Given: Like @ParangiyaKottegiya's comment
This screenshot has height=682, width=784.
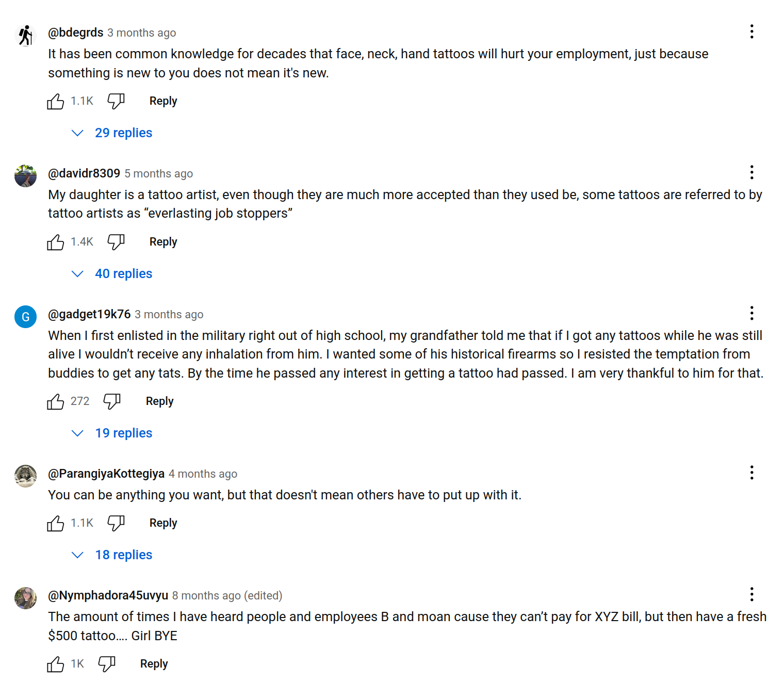Looking at the screenshot, I should pos(56,523).
